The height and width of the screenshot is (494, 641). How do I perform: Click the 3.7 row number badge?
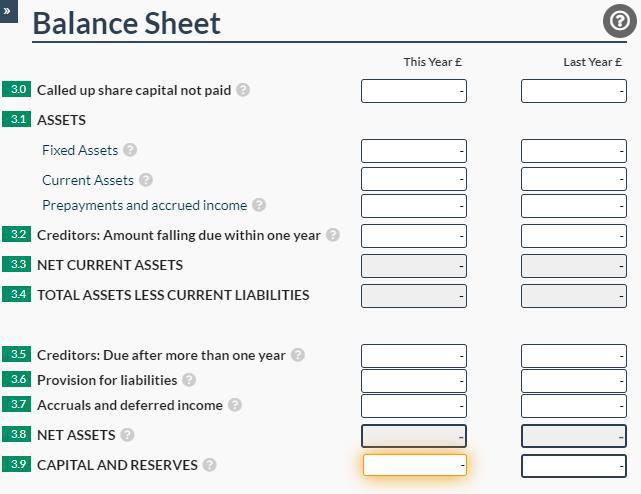tap(16, 404)
